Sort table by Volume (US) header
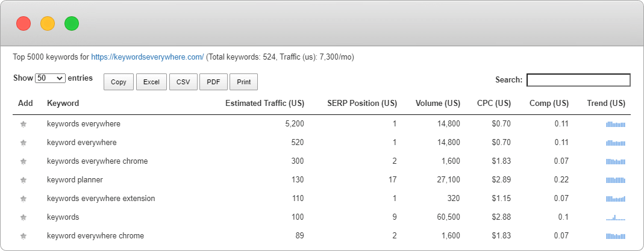This screenshot has height=251, width=644. pyautogui.click(x=437, y=104)
